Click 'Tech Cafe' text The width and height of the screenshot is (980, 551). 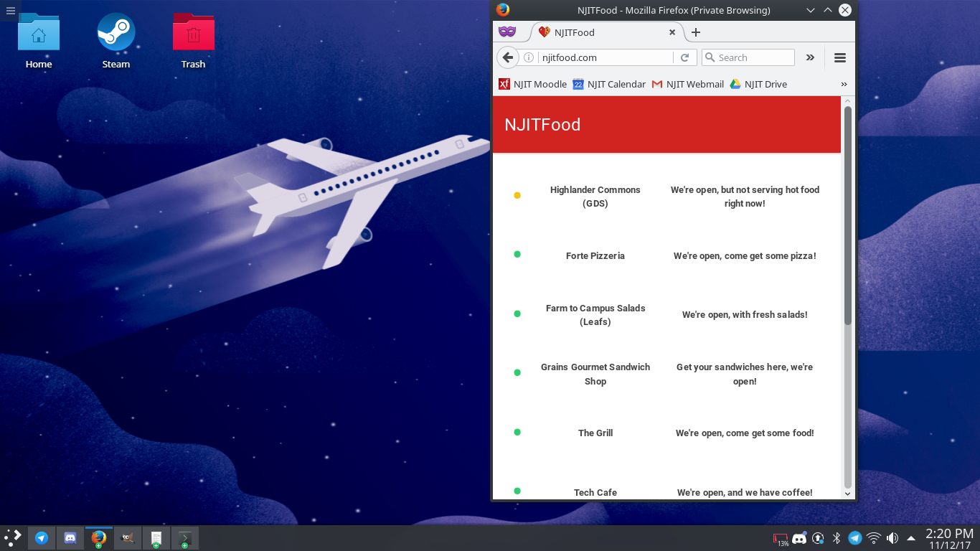point(595,492)
